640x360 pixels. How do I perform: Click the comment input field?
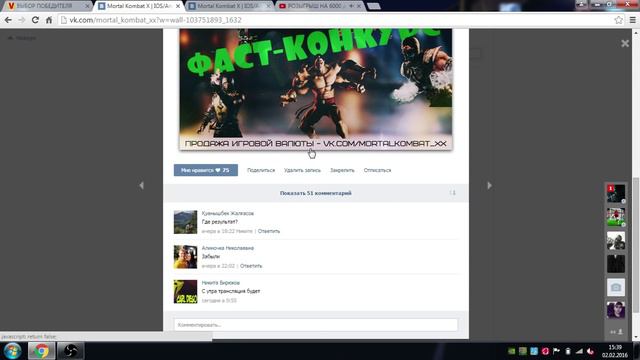316,325
